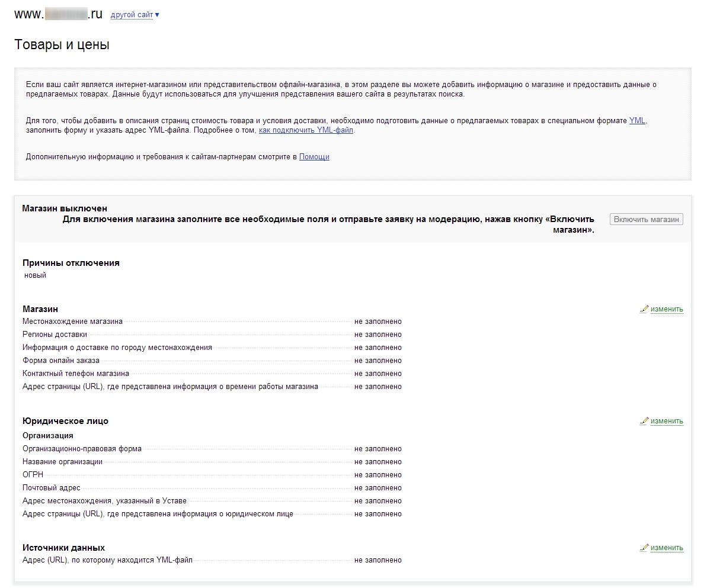Click the pencil icon in Источники данных section
Image resolution: width=707 pixels, height=588 pixels.
[644, 548]
